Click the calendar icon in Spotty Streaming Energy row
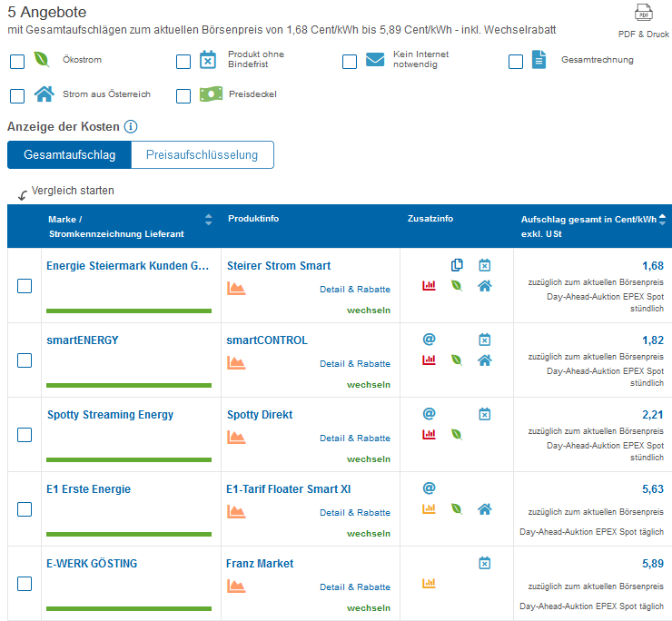The width and height of the screenshot is (672, 621). [485, 414]
